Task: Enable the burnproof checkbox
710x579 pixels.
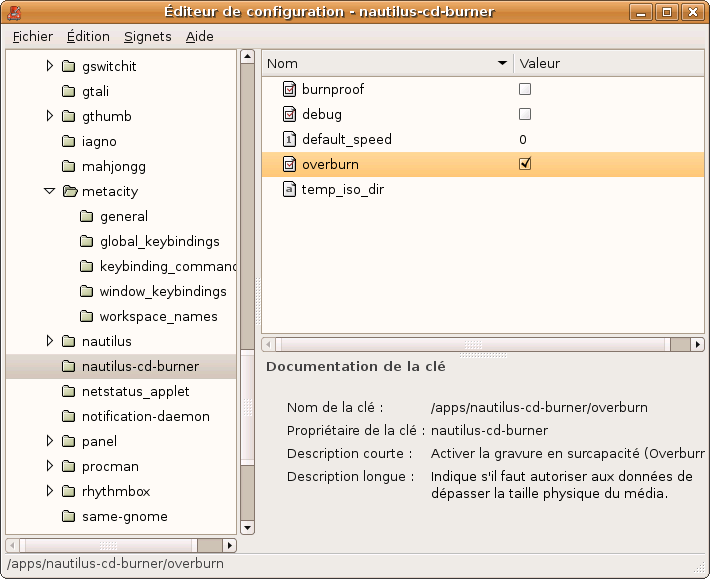Action: click(525, 89)
